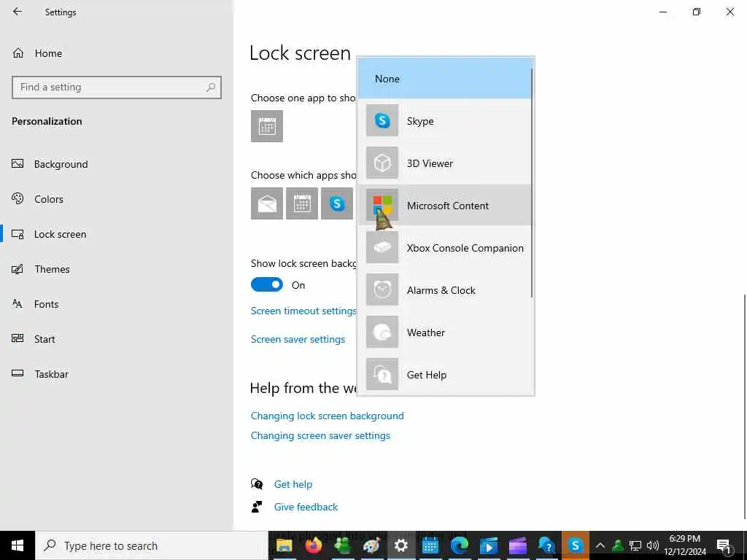Click the Give feedback person icon
The height and width of the screenshot is (560, 747).
(x=257, y=507)
